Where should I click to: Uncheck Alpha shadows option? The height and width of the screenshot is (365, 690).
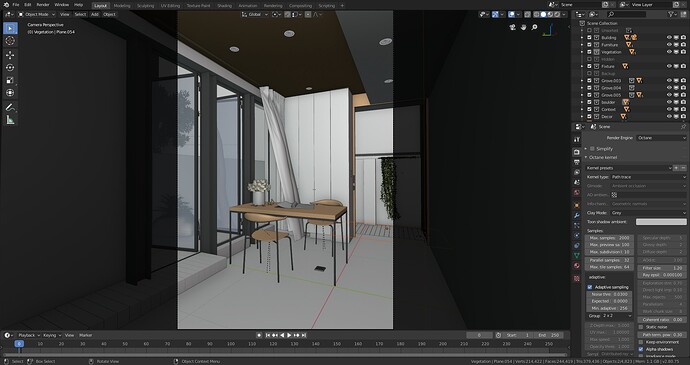(x=641, y=349)
